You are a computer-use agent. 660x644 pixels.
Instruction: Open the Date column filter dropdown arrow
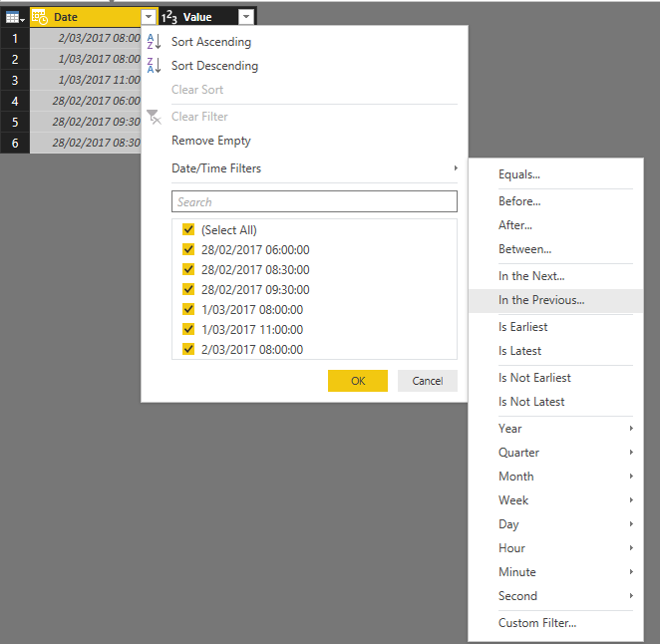[x=149, y=17]
